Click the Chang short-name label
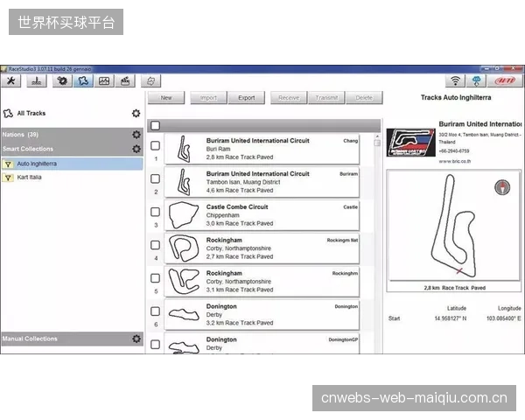This screenshot has width=525, height=420. tap(350, 141)
